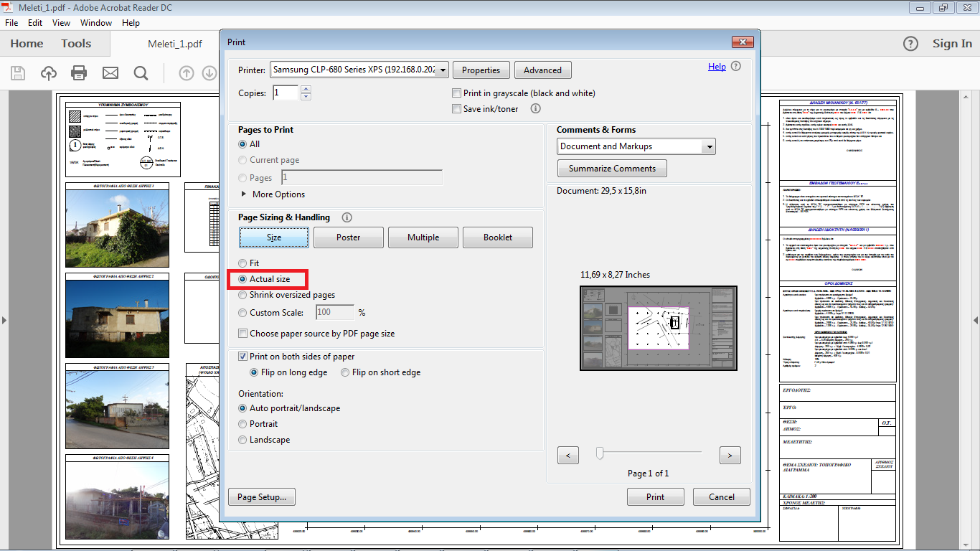Expand the left navigation pane arrow
980x551 pixels.
pos(4,320)
